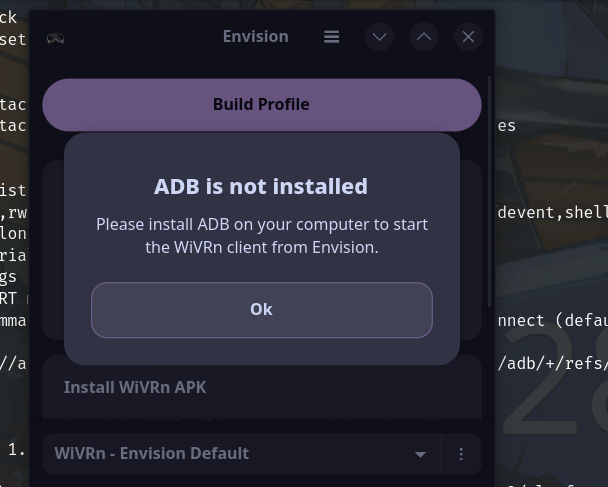Click the 'Please install ADB' message text

(261, 235)
